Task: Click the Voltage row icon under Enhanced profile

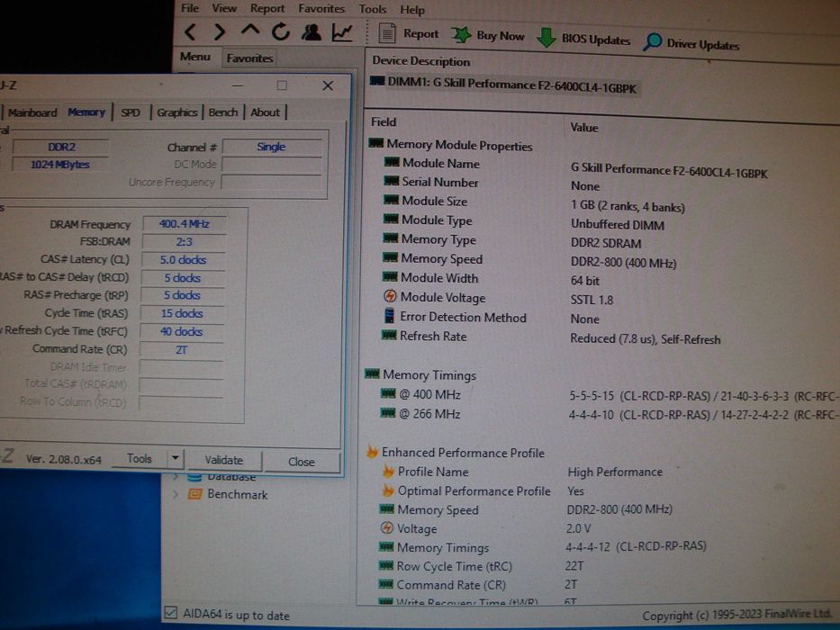Action: (386, 527)
